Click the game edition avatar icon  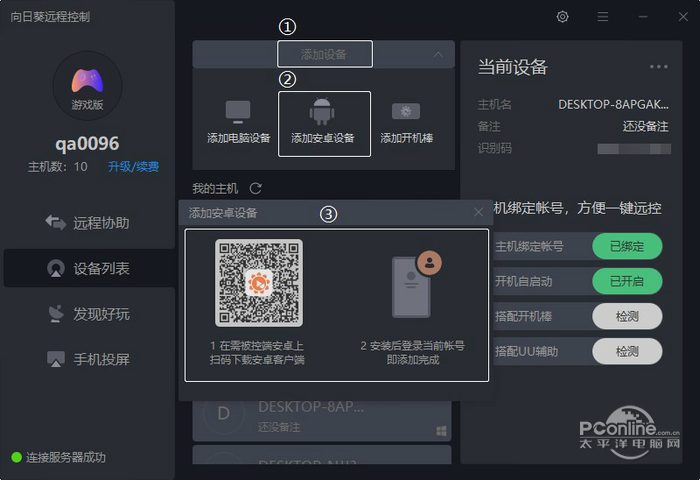(x=88, y=85)
